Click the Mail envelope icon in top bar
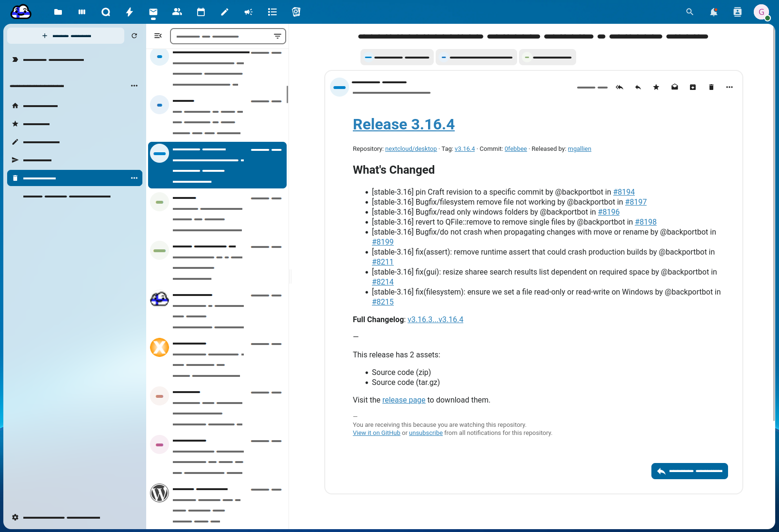 pyautogui.click(x=153, y=12)
